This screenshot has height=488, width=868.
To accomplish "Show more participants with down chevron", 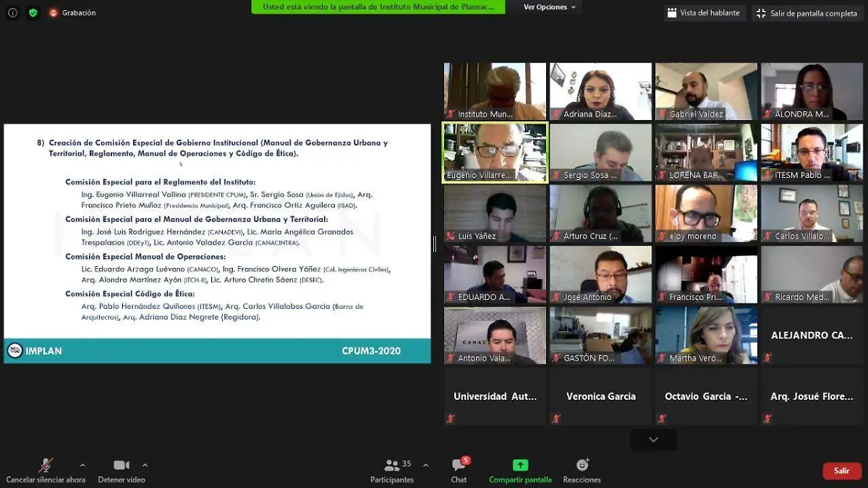I will (653, 440).
